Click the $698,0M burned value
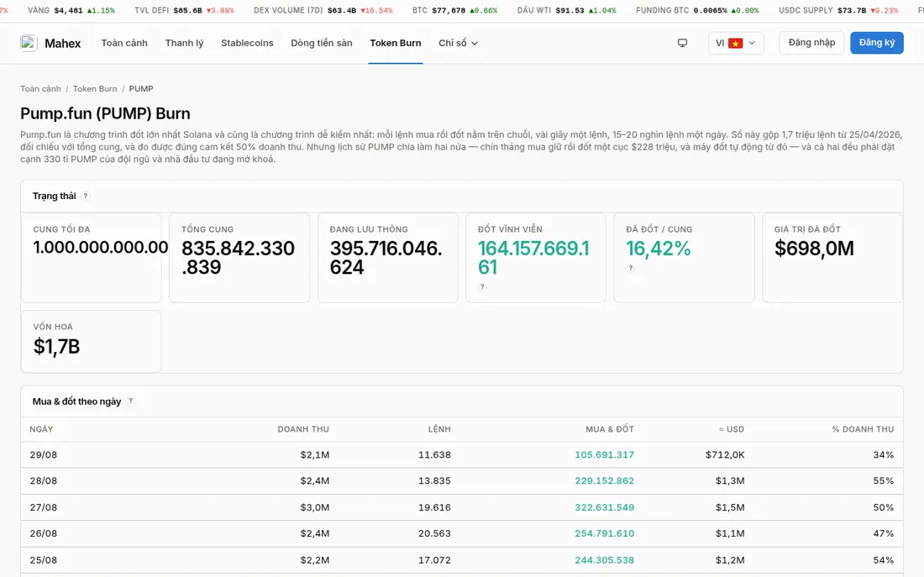Screen dimensions: 924x577 tap(814, 249)
